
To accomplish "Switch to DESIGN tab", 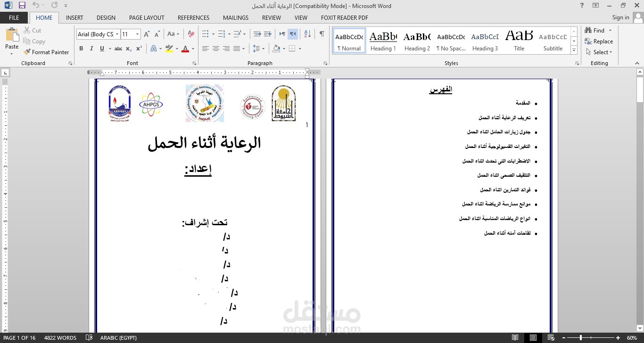I will (106, 18).
